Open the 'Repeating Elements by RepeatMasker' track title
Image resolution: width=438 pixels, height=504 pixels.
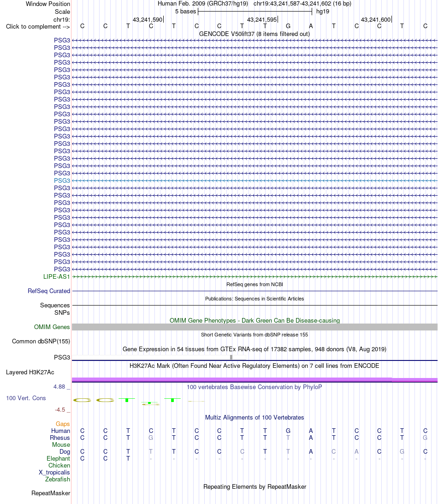(x=255, y=486)
